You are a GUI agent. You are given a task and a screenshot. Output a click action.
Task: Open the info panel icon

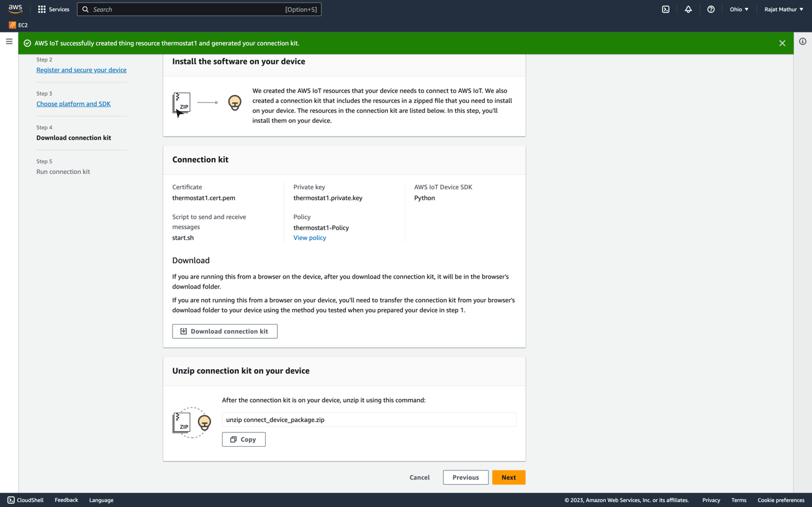click(803, 42)
